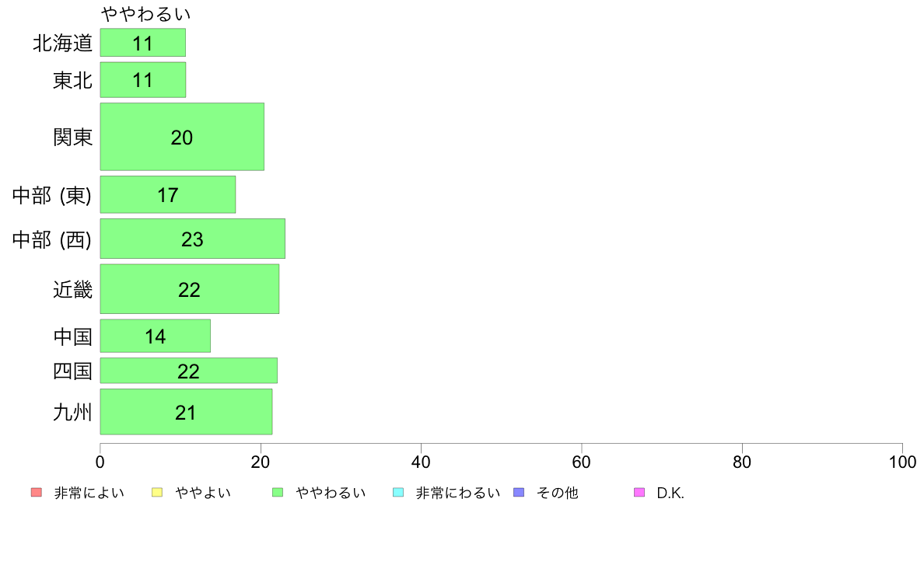Select the 四国 bar showing 22
This screenshot has height=572, width=924.
(x=188, y=371)
